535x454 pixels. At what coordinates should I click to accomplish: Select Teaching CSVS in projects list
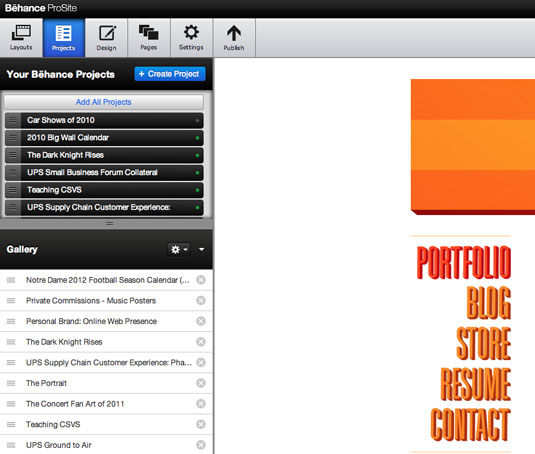[x=104, y=190]
